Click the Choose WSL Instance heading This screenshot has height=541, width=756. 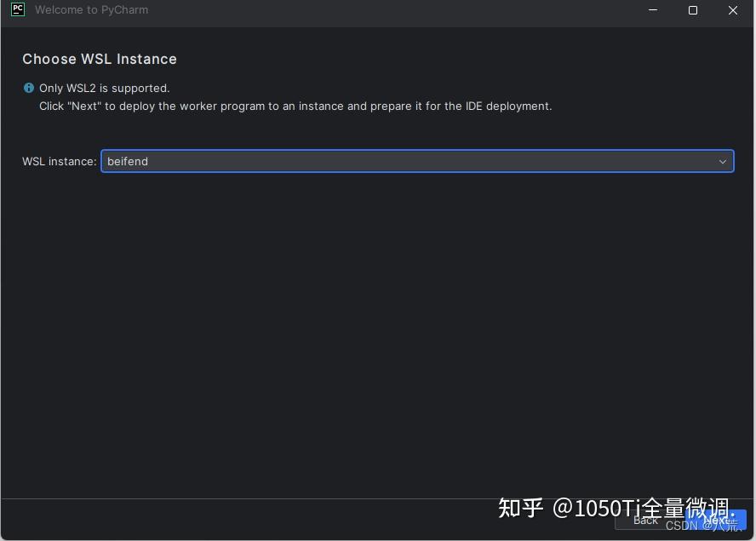click(x=100, y=59)
